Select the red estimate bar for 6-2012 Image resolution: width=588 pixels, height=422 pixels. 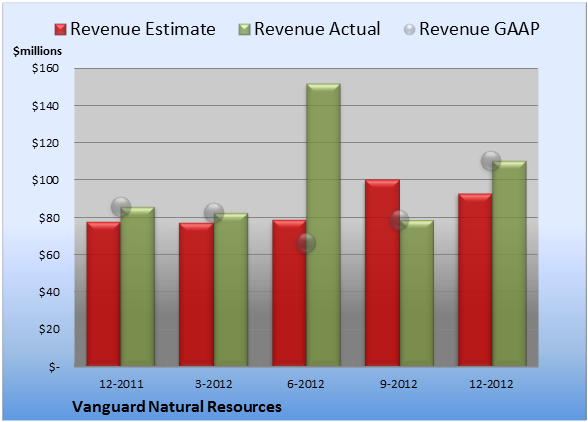290,293
